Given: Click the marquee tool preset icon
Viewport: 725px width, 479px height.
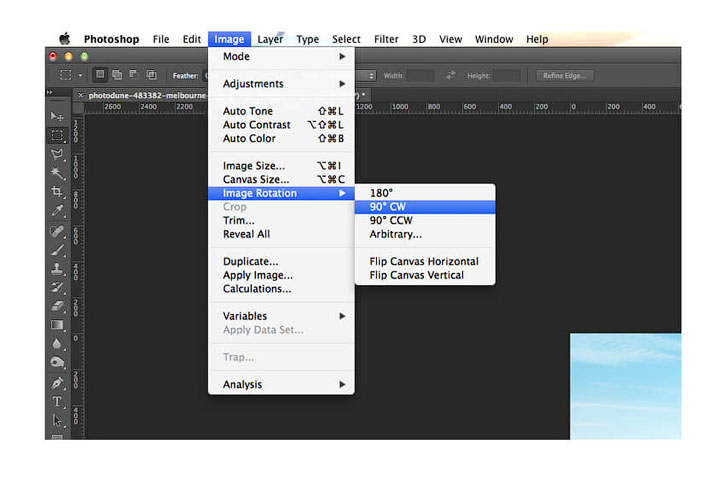Looking at the screenshot, I should pyautogui.click(x=66, y=75).
